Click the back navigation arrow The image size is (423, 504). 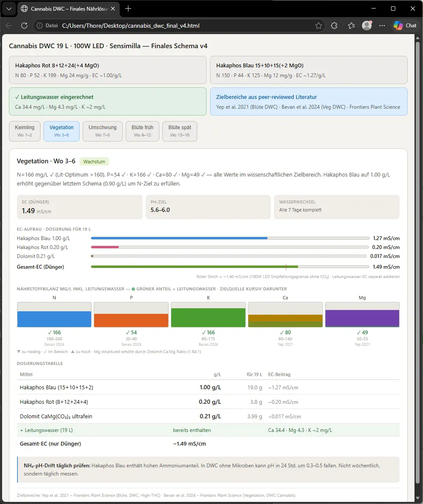(x=9, y=26)
